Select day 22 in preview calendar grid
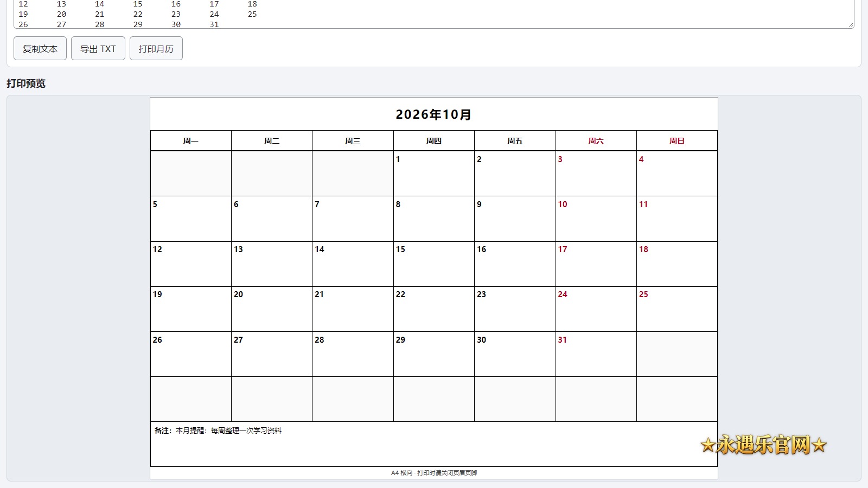The width and height of the screenshot is (868, 488). [434, 309]
